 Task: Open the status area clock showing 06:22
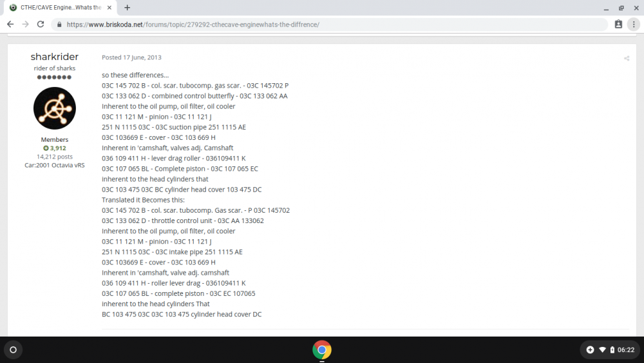point(626,350)
